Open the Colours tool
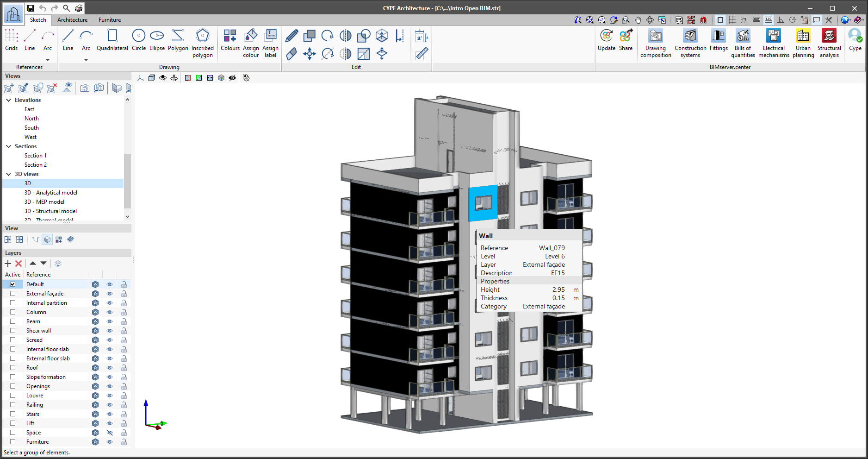 coord(230,40)
